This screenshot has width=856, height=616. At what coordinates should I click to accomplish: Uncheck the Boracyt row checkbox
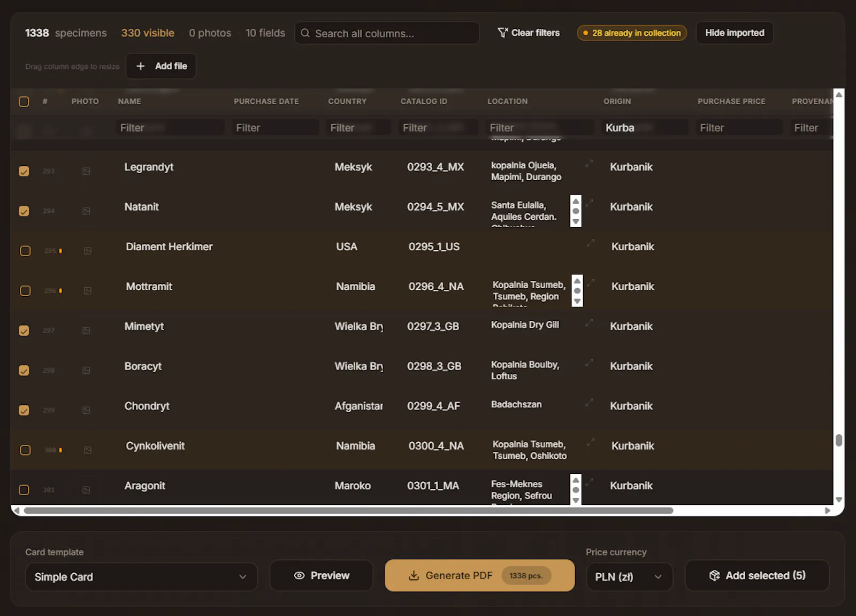tap(24, 371)
